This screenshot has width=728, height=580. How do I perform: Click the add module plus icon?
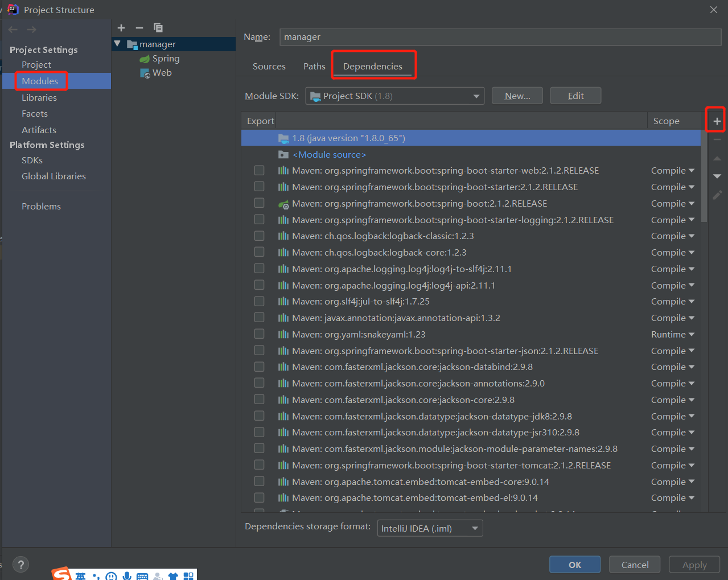[121, 28]
